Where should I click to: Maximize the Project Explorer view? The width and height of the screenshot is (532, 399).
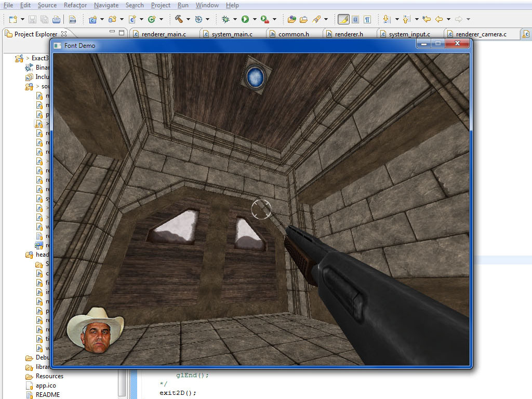(x=122, y=33)
